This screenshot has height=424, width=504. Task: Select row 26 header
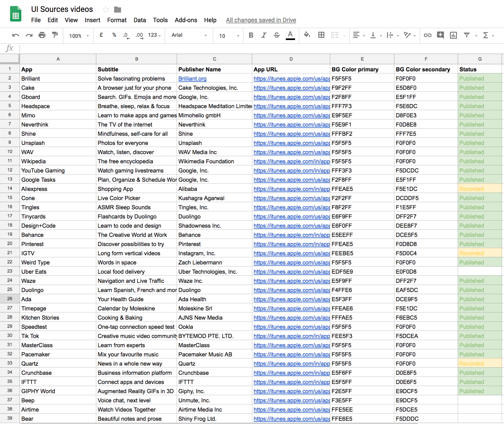[10, 299]
